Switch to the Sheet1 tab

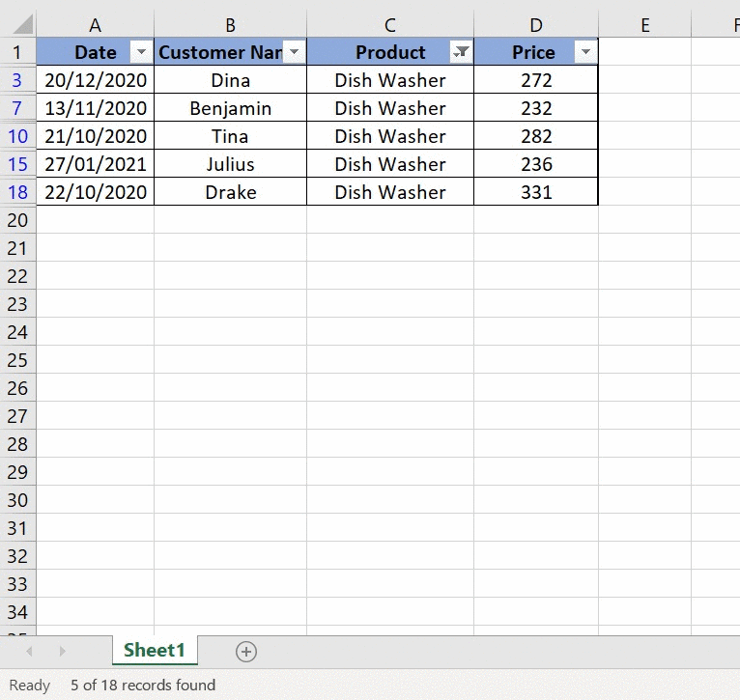154,651
